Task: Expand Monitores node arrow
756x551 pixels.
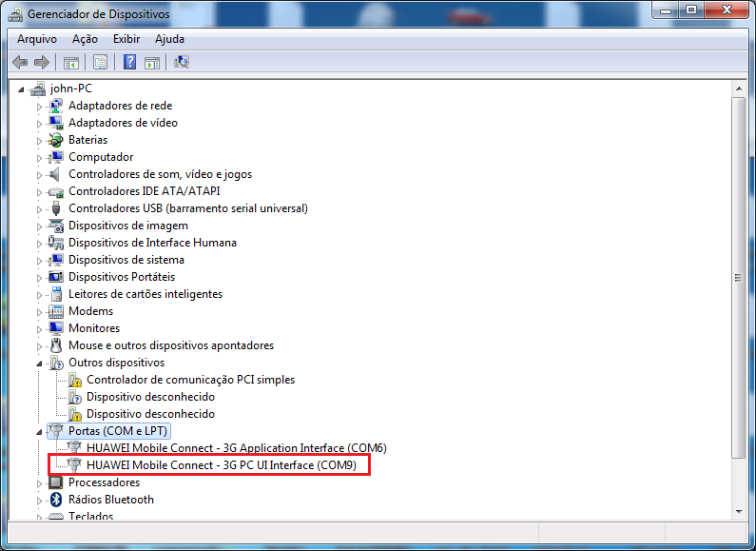Action: pyautogui.click(x=40, y=329)
